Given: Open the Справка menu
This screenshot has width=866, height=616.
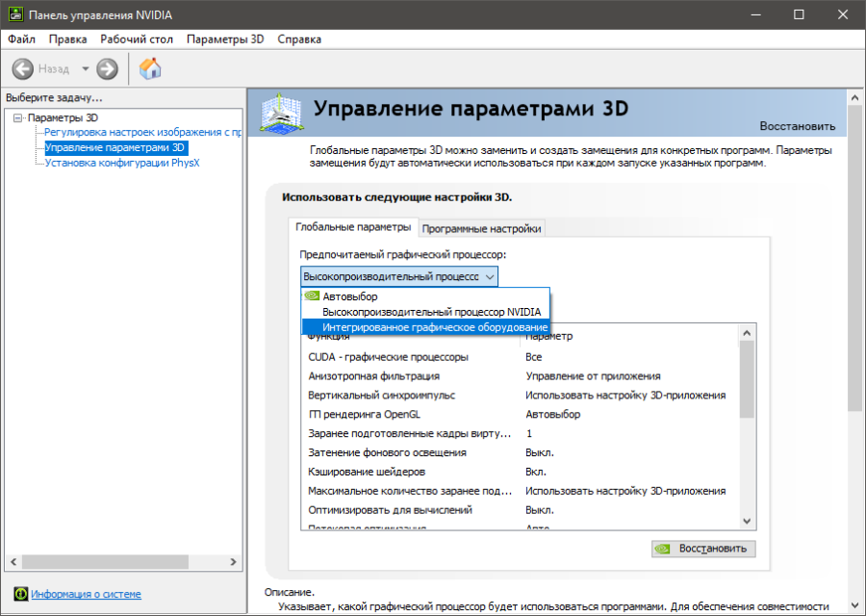Looking at the screenshot, I should click(x=299, y=39).
